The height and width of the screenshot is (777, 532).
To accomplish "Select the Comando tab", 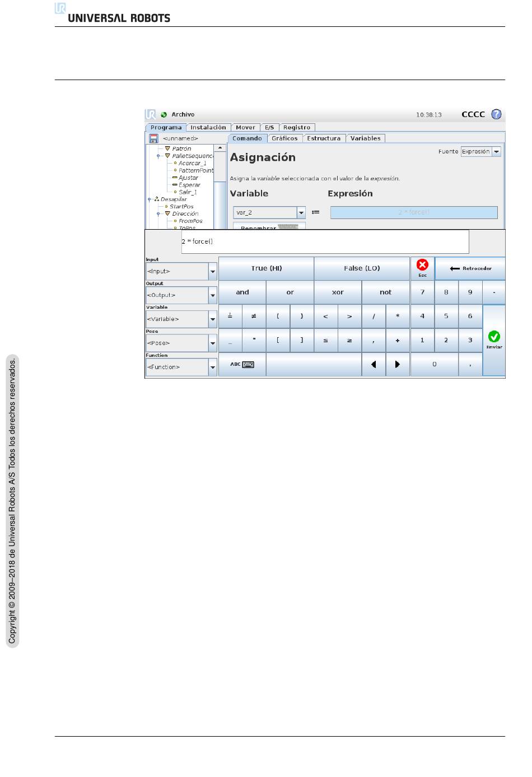I will [x=247, y=138].
